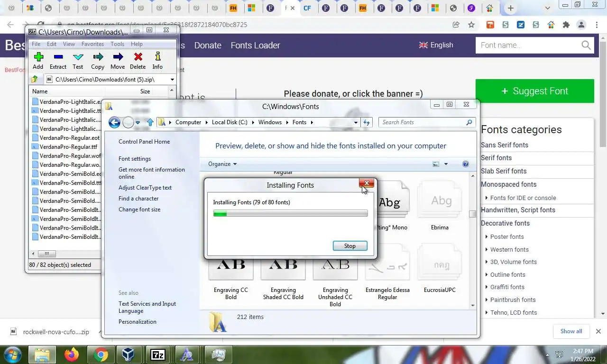Click Back arrow in Fonts window

coord(114,122)
